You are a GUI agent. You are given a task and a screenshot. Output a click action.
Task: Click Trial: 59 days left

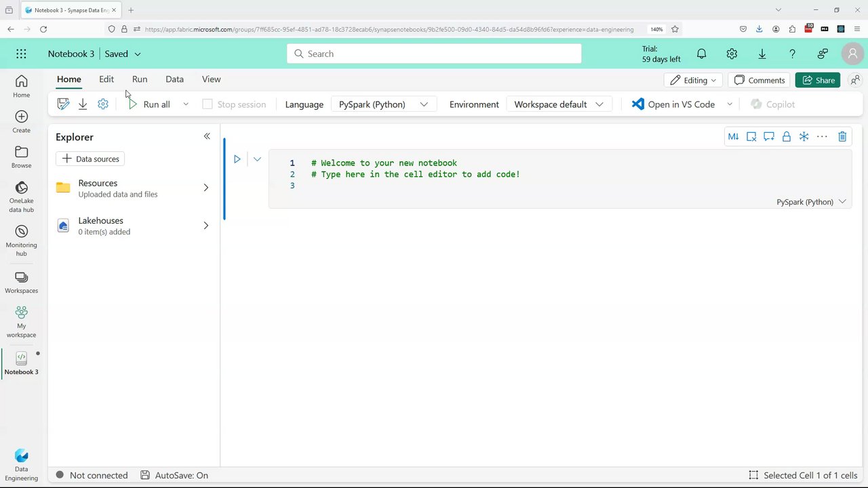[661, 54]
